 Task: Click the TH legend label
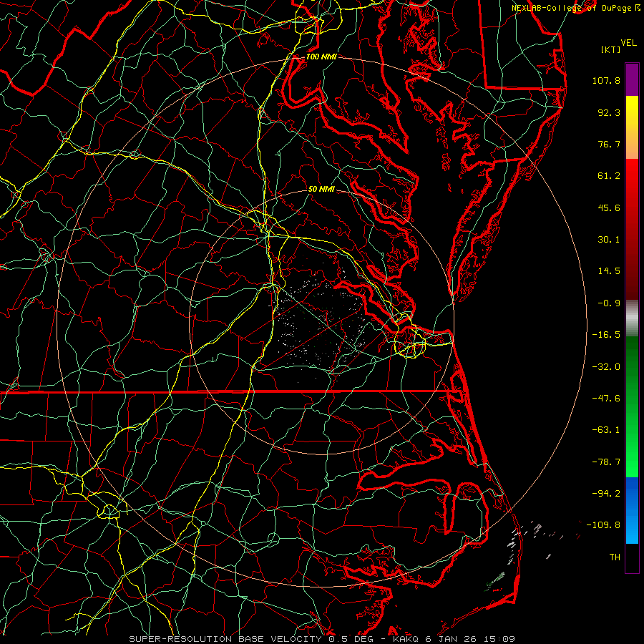point(615,557)
